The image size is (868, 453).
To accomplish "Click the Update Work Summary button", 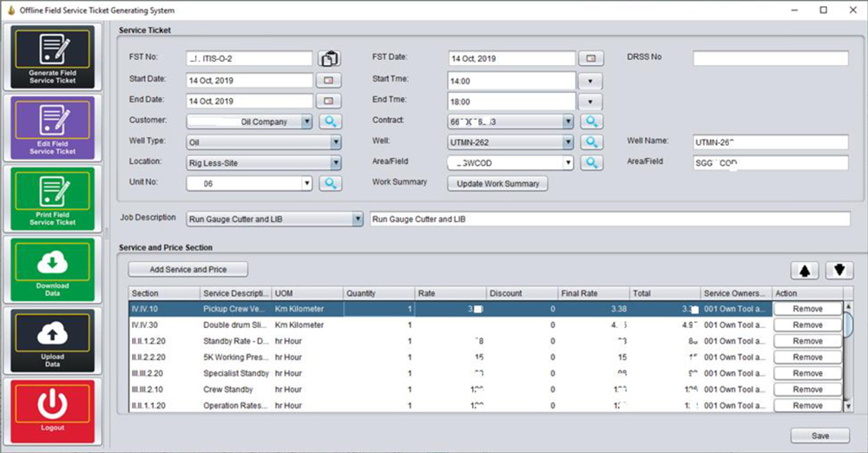I will click(497, 183).
